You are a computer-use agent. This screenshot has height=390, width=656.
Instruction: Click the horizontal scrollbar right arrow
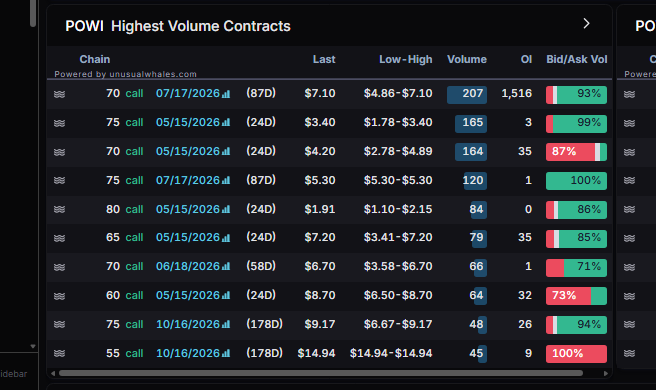pyautogui.click(x=606, y=373)
